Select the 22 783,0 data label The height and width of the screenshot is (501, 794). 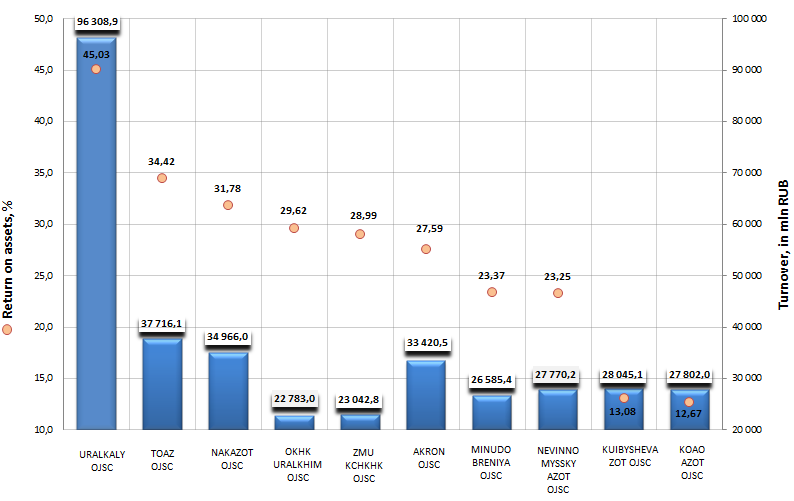294,399
